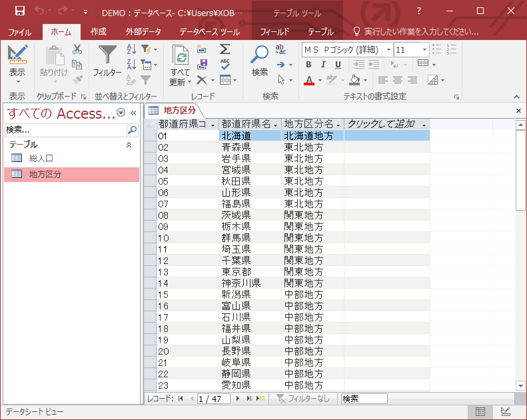Create a new record icon

(202, 49)
